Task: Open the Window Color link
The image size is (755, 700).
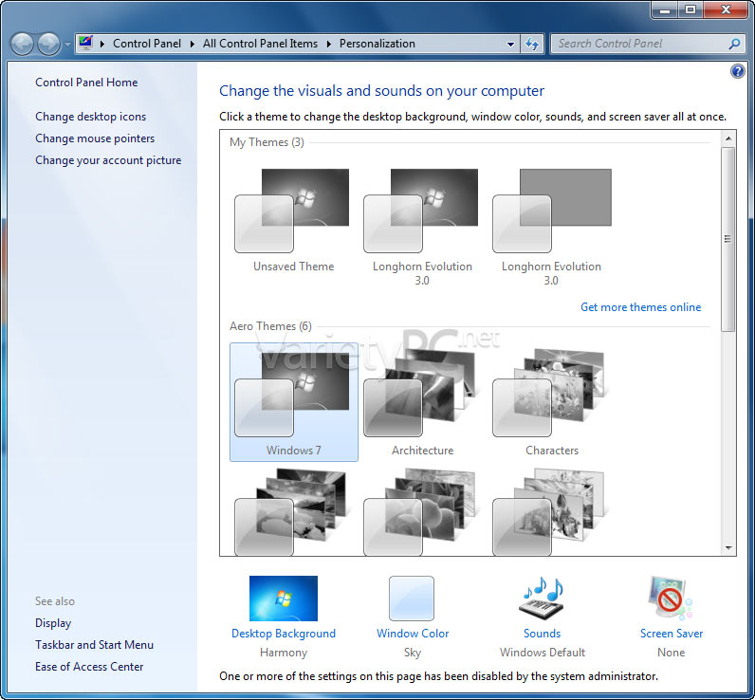Action: (413, 634)
